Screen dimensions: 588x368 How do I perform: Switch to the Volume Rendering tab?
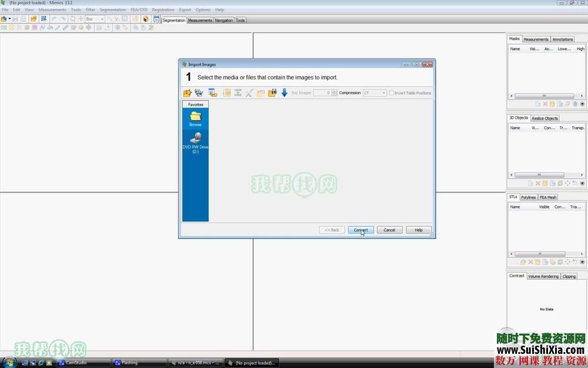543,276
